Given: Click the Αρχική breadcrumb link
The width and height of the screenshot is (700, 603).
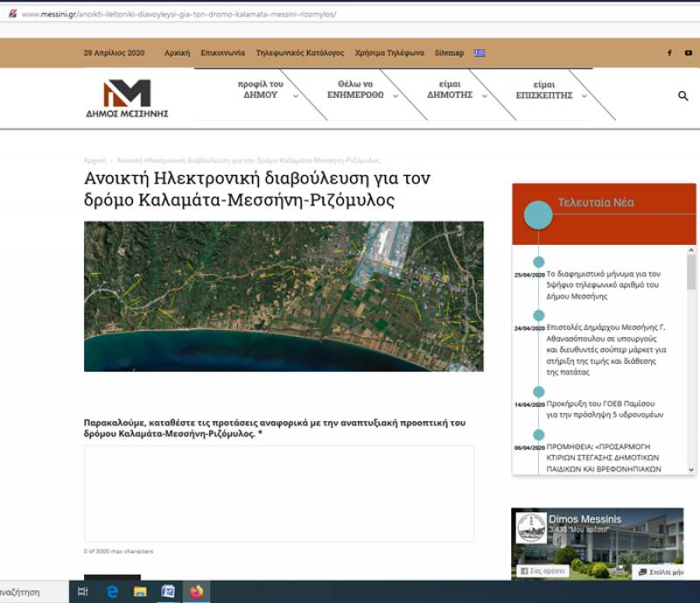Looking at the screenshot, I should 94,161.
